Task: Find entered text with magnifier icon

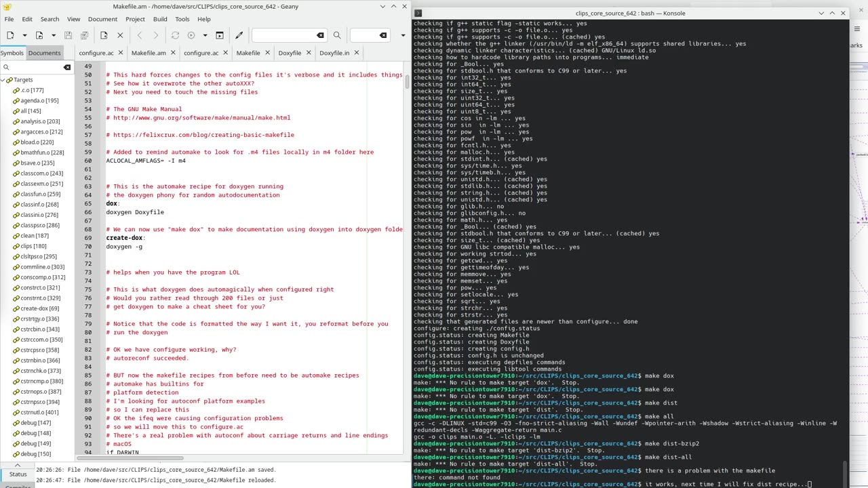Action: pos(337,35)
